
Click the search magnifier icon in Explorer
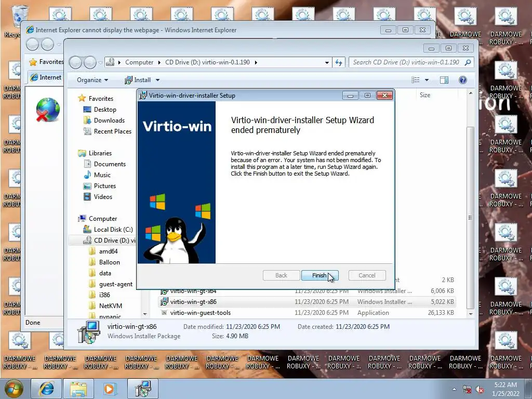coord(468,62)
